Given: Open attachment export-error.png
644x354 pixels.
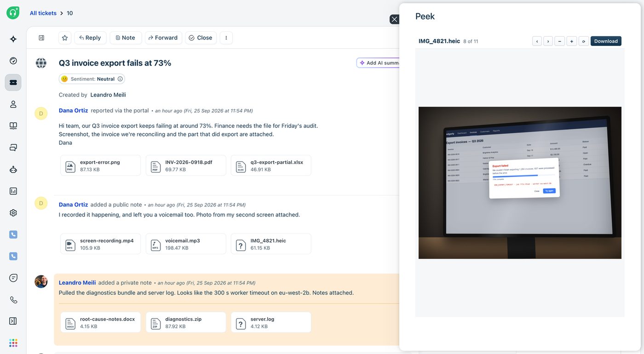Looking at the screenshot, I should (101, 166).
